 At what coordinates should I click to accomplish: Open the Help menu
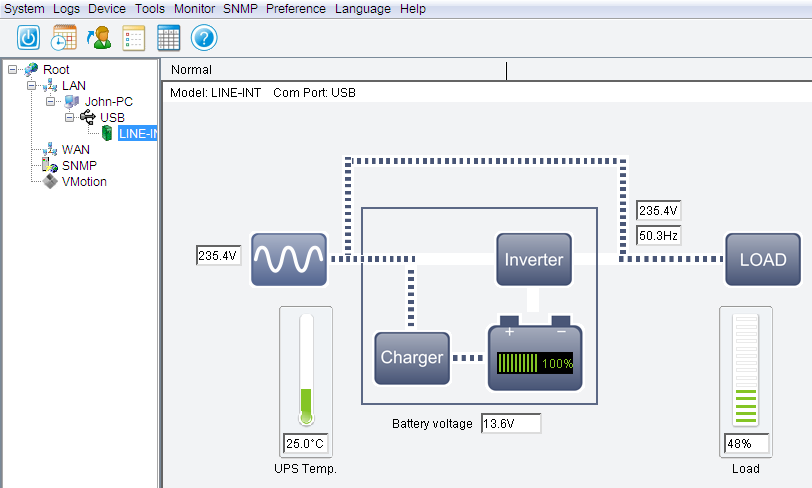click(413, 9)
